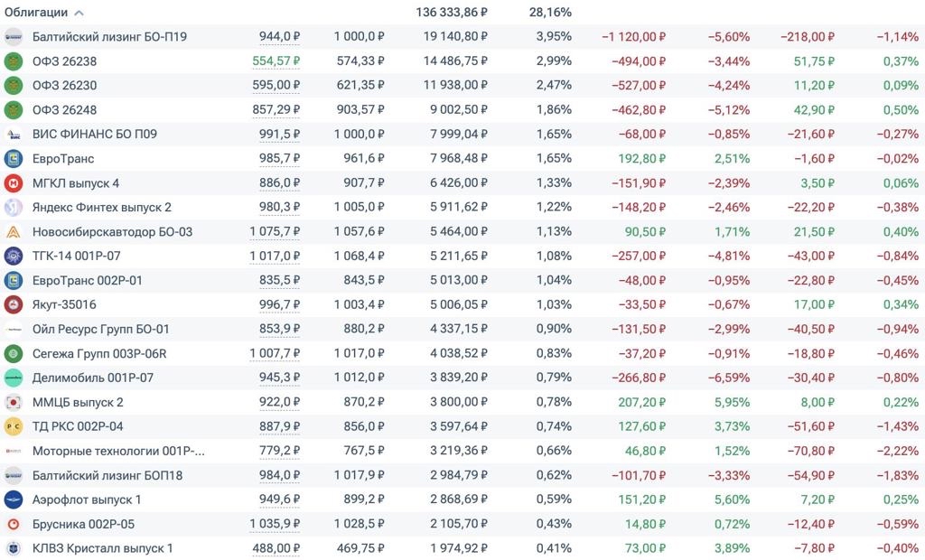The width and height of the screenshot is (925, 560).
Task: Open ОФЗ 26230 bond details
Action: pos(64,86)
